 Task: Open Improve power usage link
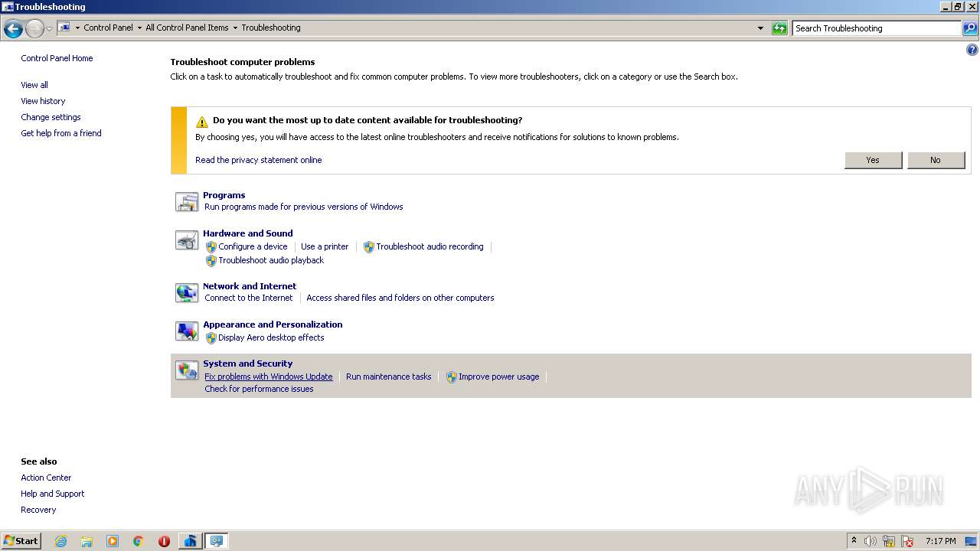pos(499,377)
